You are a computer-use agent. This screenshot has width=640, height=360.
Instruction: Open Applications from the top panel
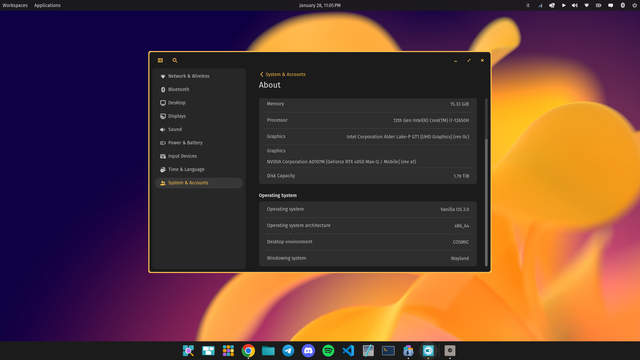(47, 5)
